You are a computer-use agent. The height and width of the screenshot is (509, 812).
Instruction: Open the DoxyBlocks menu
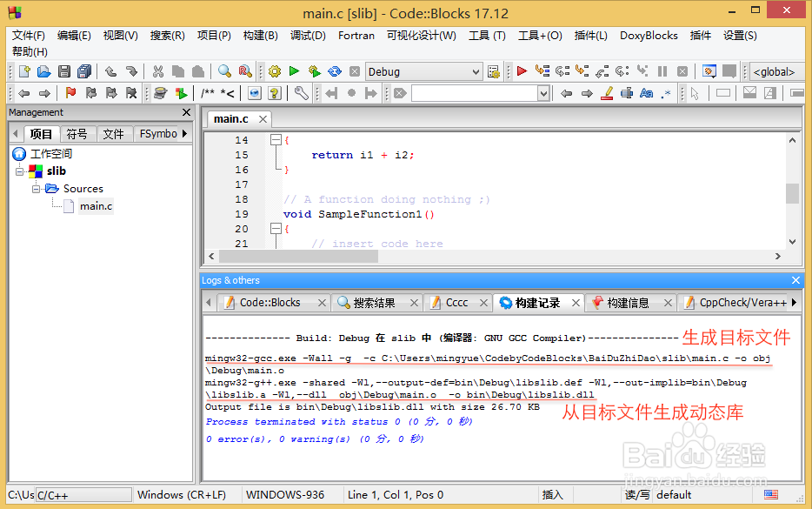click(x=649, y=36)
